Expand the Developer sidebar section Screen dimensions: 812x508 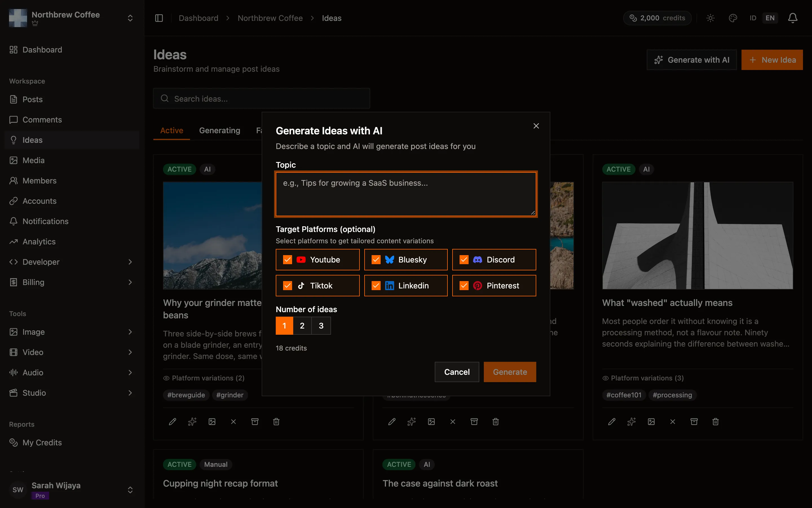click(72, 262)
